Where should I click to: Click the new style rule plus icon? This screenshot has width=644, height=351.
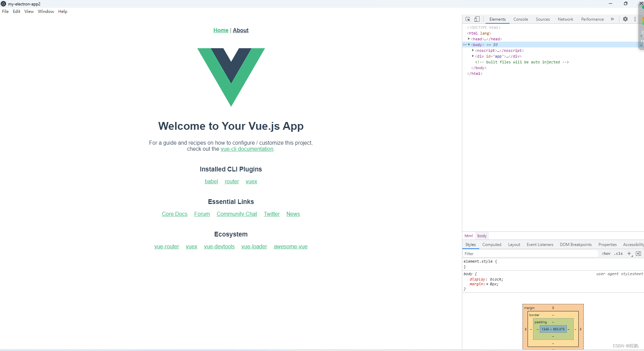coord(629,254)
